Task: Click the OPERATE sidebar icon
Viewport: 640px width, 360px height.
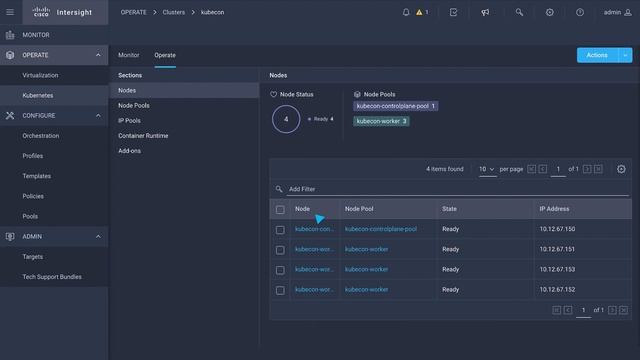Action: (x=10, y=55)
